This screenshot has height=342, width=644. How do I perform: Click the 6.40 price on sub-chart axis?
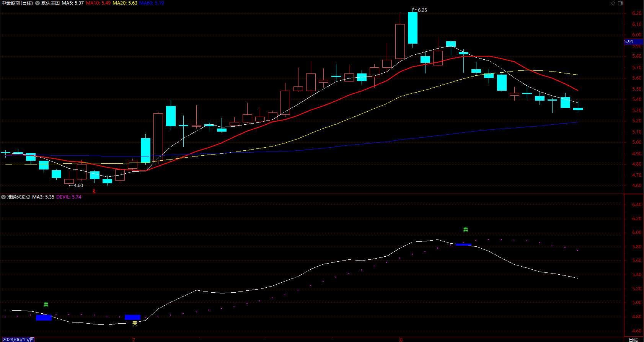(x=637, y=205)
